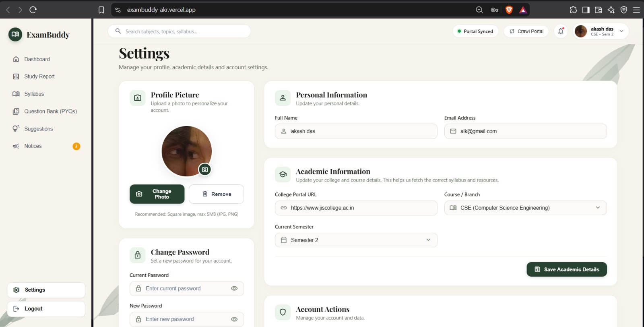Focus the search subjects field

pos(179,31)
